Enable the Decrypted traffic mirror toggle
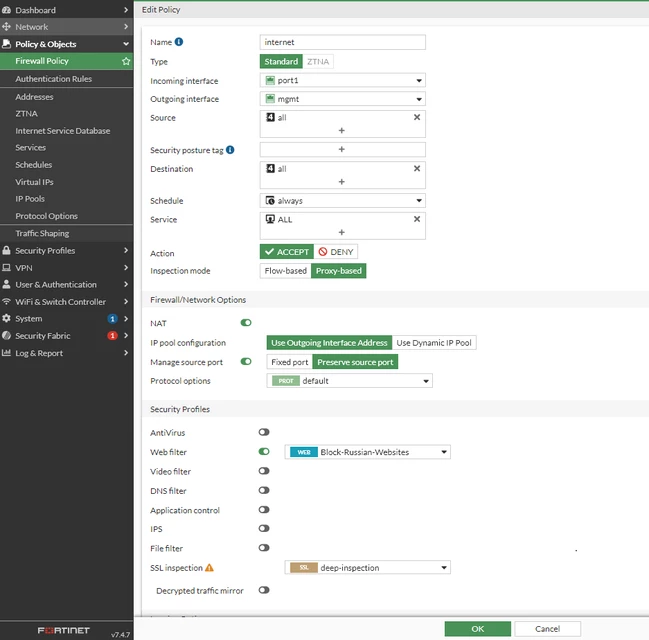The image size is (649, 640). tap(264, 590)
